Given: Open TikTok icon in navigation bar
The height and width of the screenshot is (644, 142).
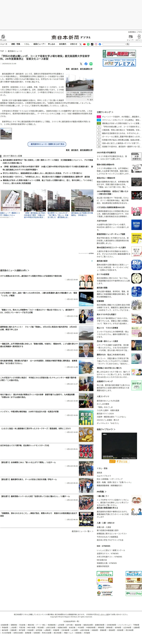Looking at the screenshot, I should (92, 44).
